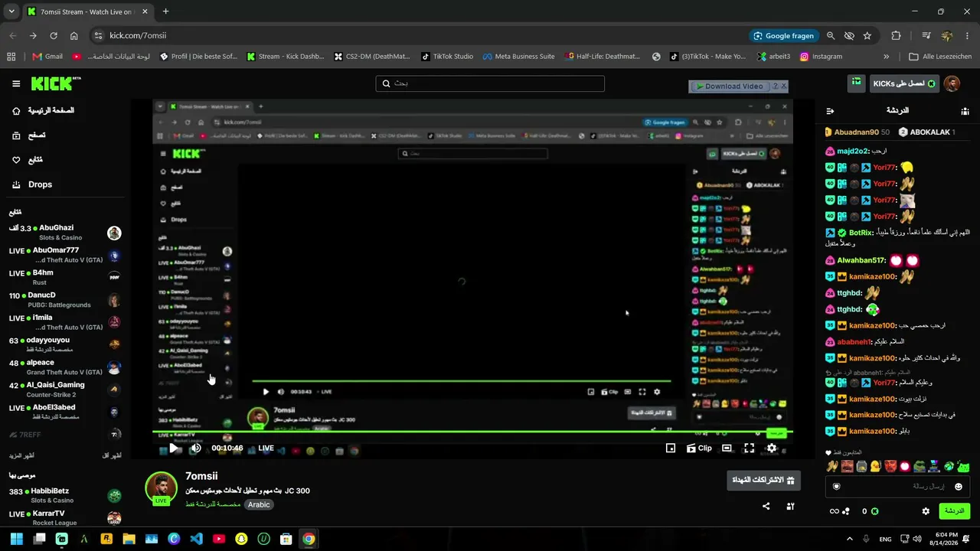Open the emoji picker in chat
This screenshot has height=551, width=980.
point(959,487)
